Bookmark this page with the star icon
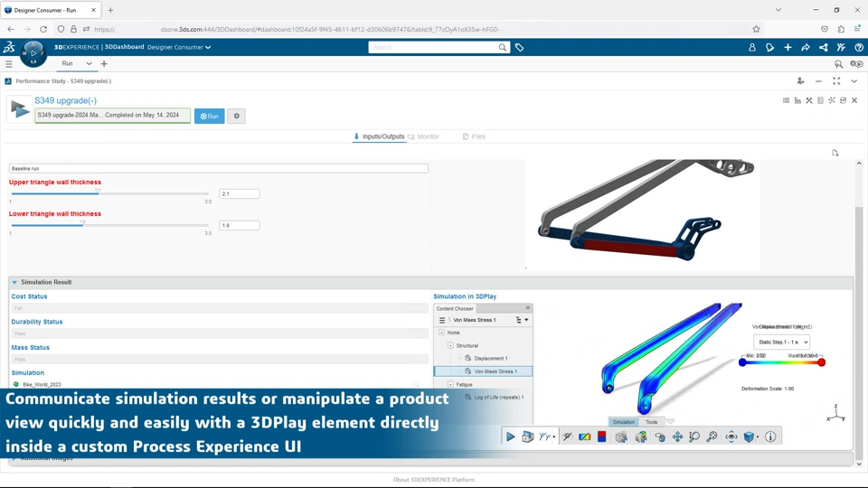The height and width of the screenshot is (488, 868). click(756, 29)
